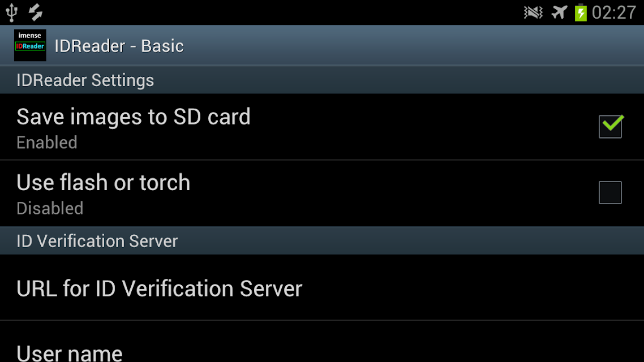Viewport: 644px width, 362px height.
Task: Tap the imense IDReader app icon
Action: point(30,45)
